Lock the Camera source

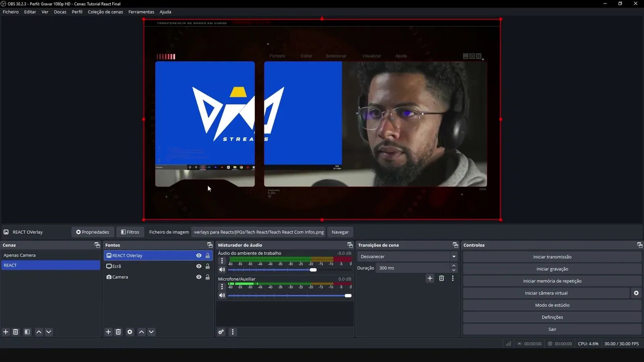point(208,277)
